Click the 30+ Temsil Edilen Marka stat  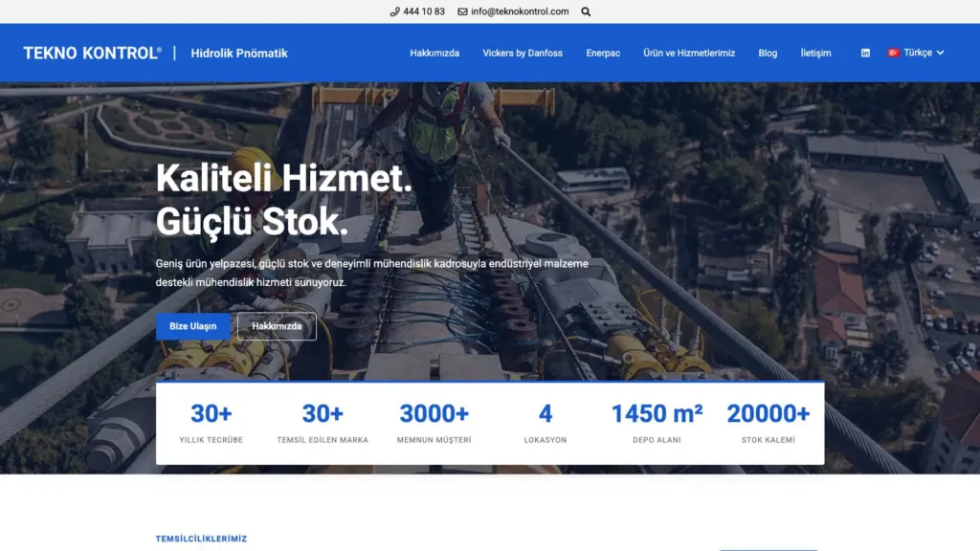323,423
